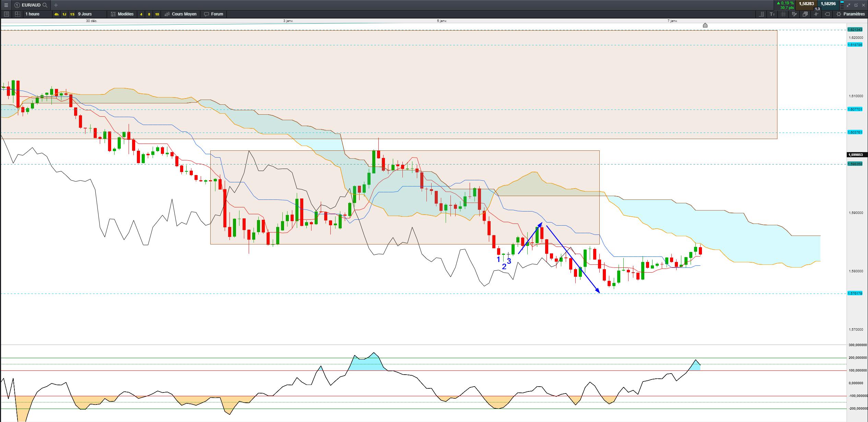Viewport: 868px width, 422px height.
Task: Click the 3 janv. date label
Action: click(x=288, y=21)
